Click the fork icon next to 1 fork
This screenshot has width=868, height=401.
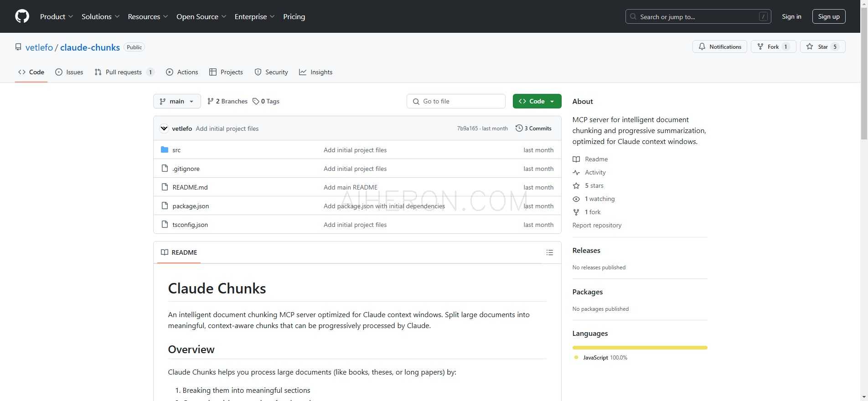pos(576,212)
